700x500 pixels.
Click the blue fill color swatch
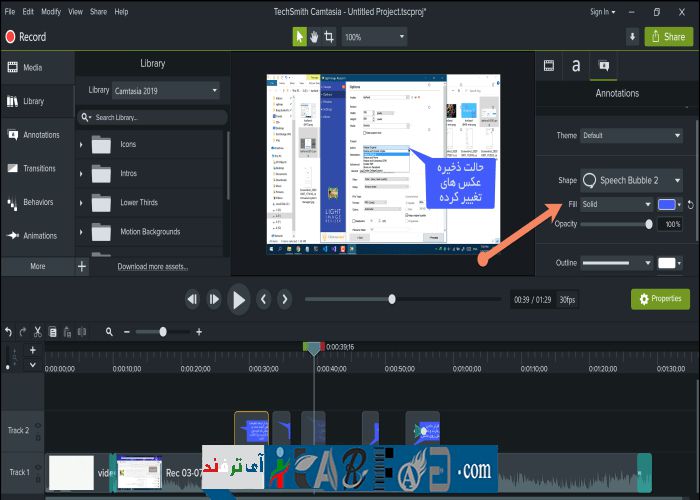click(666, 204)
